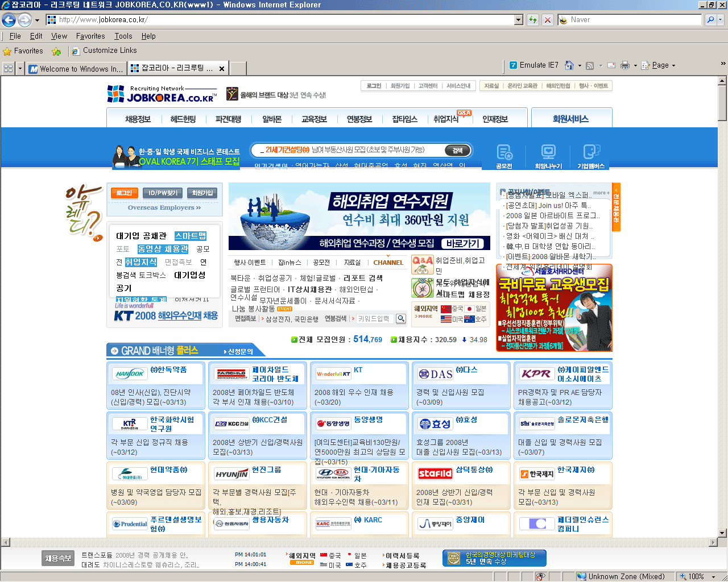Click the vertical scrollbar down arrow
The height and width of the screenshot is (582, 728).
(x=722, y=533)
